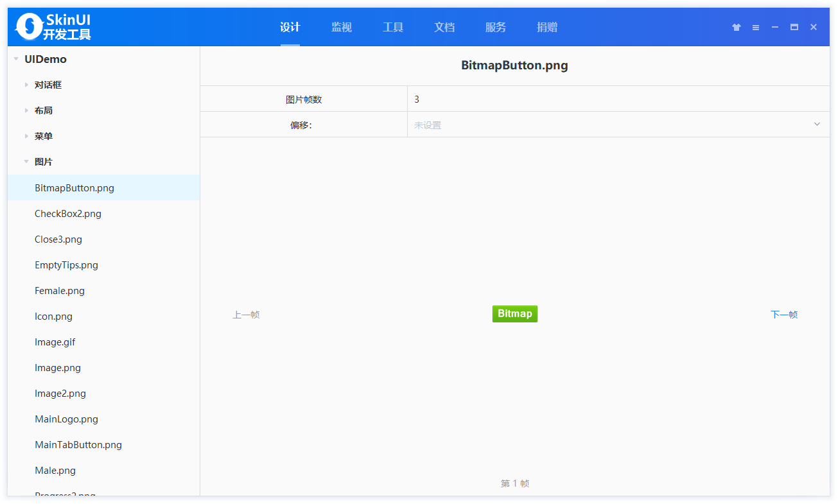Select the 对话框 tree item
838x504 pixels.
tap(48, 85)
